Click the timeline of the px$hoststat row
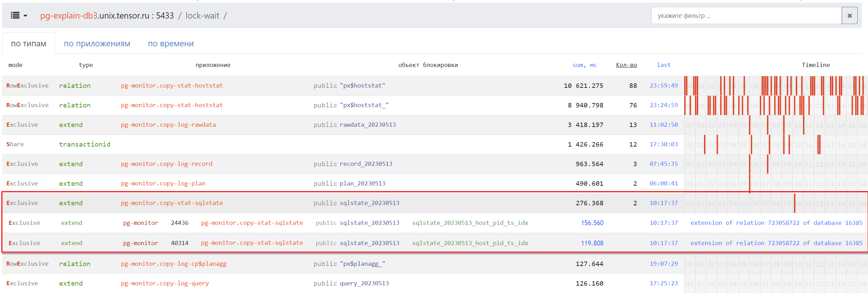The image size is (868, 299). coord(775,86)
